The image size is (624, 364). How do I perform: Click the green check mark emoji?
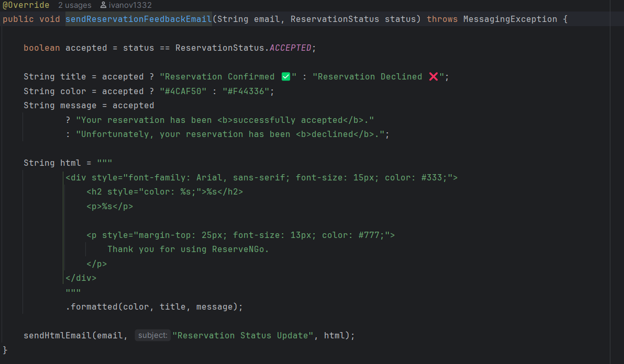click(286, 77)
